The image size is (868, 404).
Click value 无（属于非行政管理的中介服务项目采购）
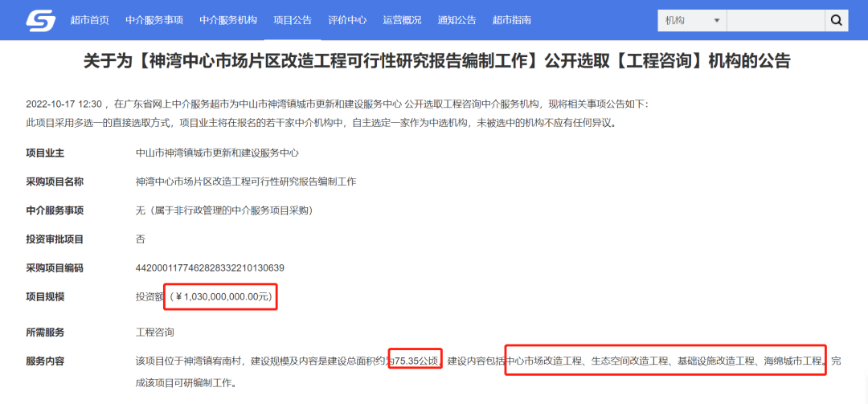(224, 211)
